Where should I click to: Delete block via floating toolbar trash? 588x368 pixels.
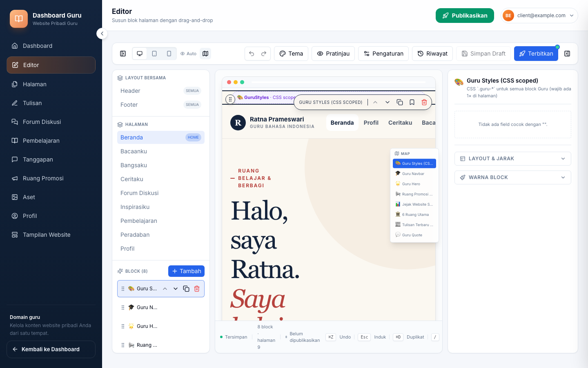tap(424, 102)
